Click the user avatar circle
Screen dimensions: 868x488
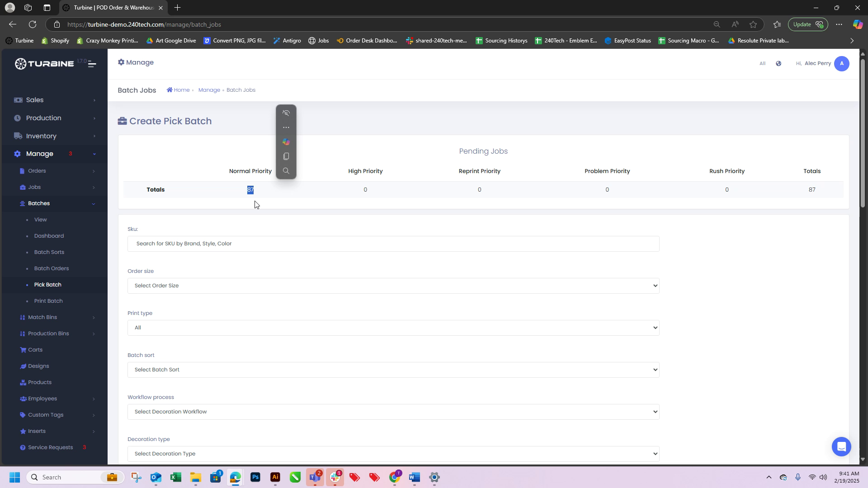point(841,64)
